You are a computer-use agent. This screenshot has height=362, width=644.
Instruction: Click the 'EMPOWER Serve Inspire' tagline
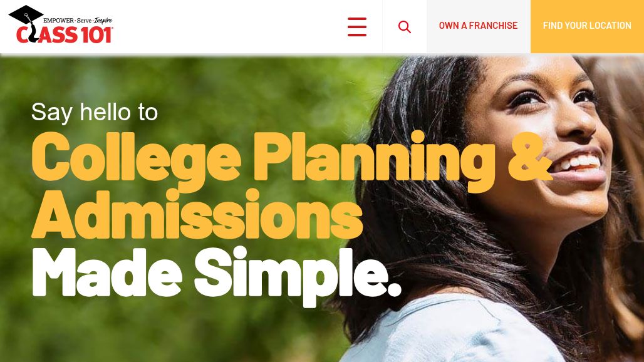tap(77, 21)
